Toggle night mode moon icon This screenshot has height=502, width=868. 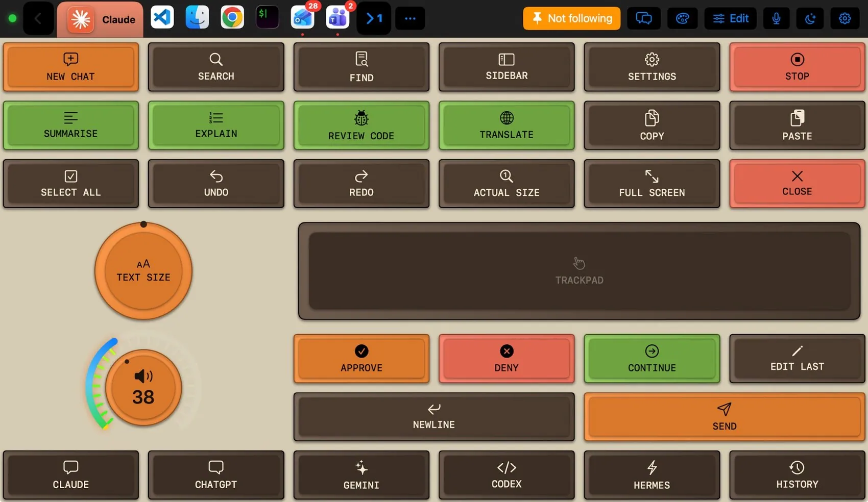(810, 19)
